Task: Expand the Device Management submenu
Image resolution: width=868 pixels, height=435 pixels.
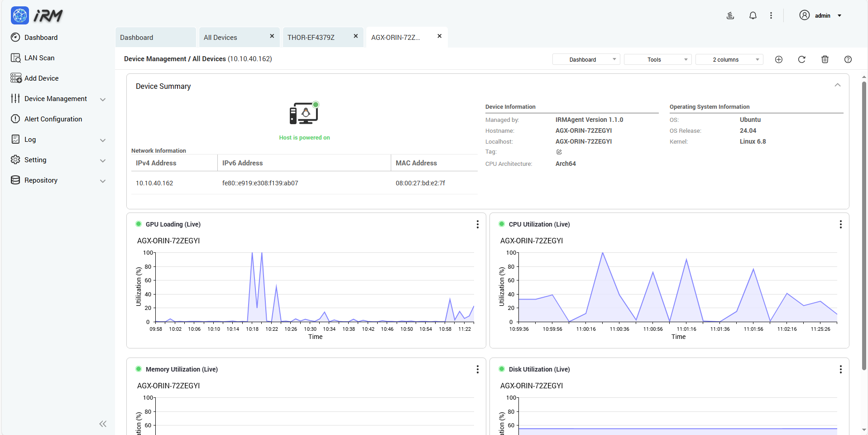Action: click(103, 99)
